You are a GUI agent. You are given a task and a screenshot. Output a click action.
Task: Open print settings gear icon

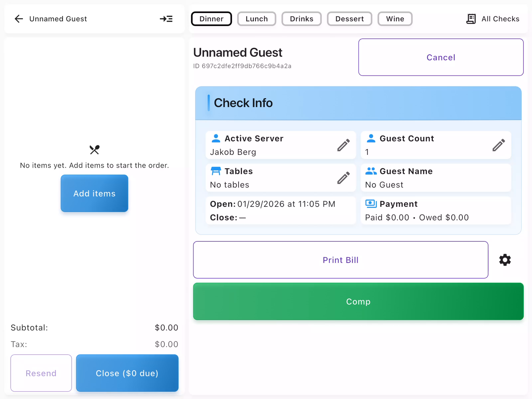click(505, 260)
